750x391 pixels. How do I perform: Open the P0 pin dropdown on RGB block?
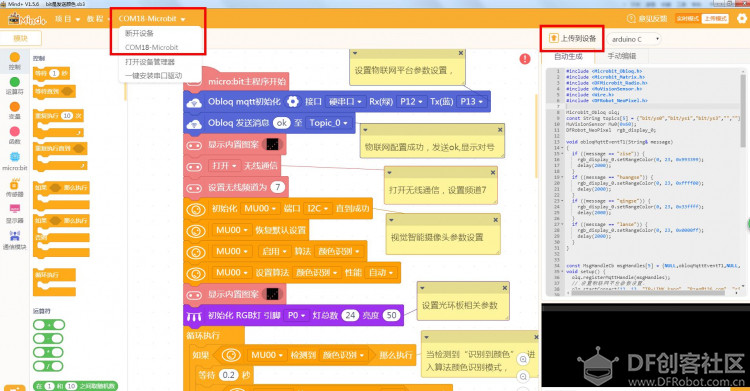coord(296,315)
